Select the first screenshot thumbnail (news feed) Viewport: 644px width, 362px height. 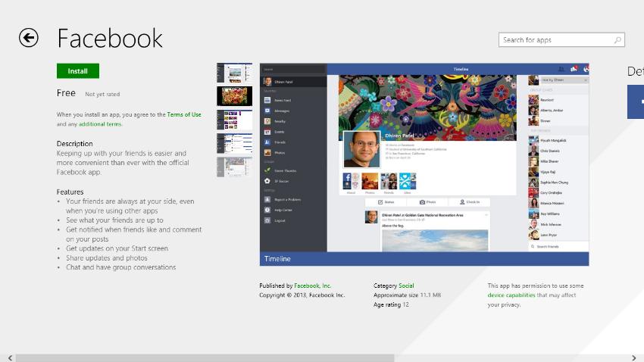[235, 73]
